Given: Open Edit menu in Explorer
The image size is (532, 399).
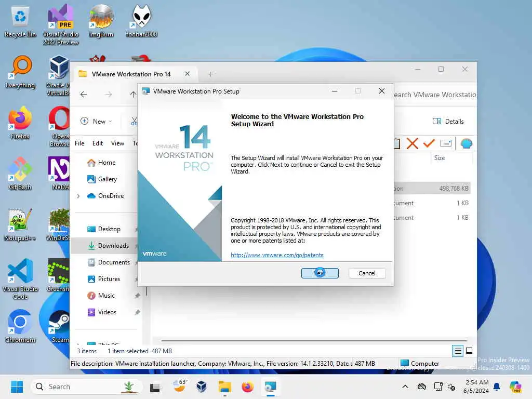Looking at the screenshot, I should click(97, 143).
